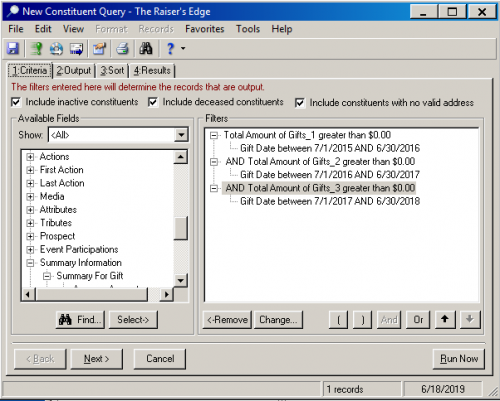Click the scroll down arrow in Available Fields
Viewport: 500px width, 401px height.
click(181, 280)
